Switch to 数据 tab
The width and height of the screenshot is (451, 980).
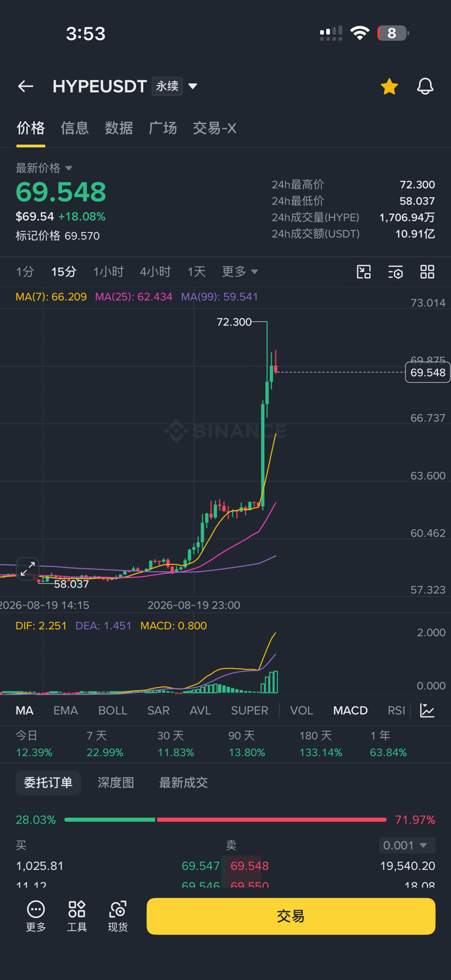[119, 128]
